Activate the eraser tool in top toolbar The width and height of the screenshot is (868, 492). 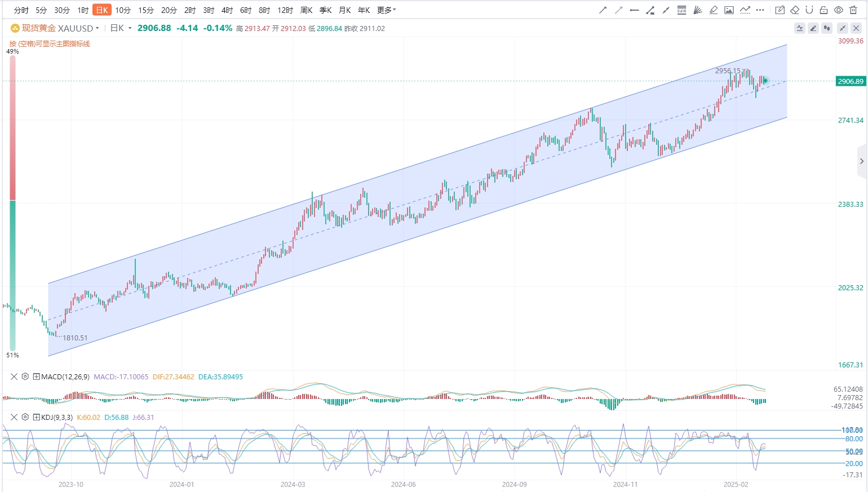point(795,10)
